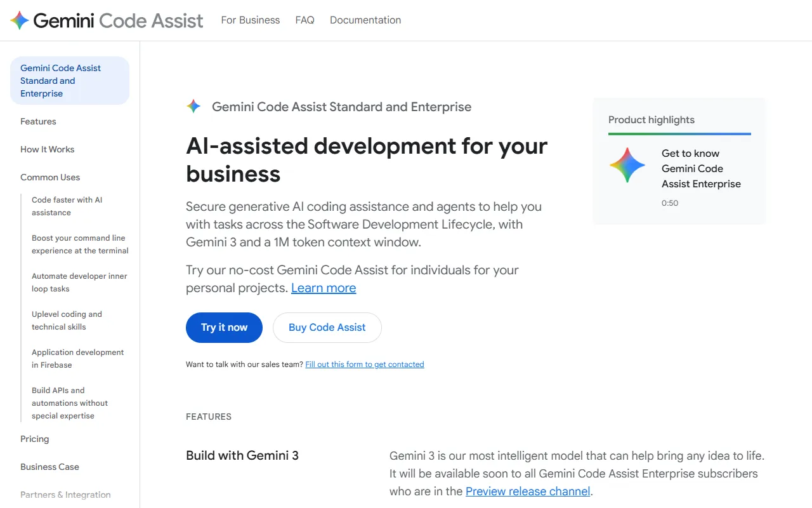
Task: Select Gemini Code Assist Standard and Enterprise sidebar item
Action: pos(60,81)
